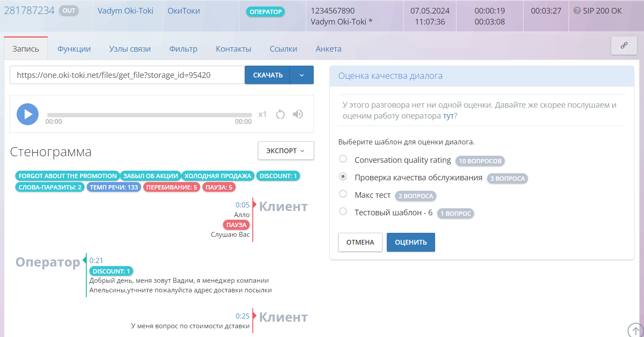The image size is (644, 337).
Task: Click the СКАЧАТЬ button
Action: [268, 75]
